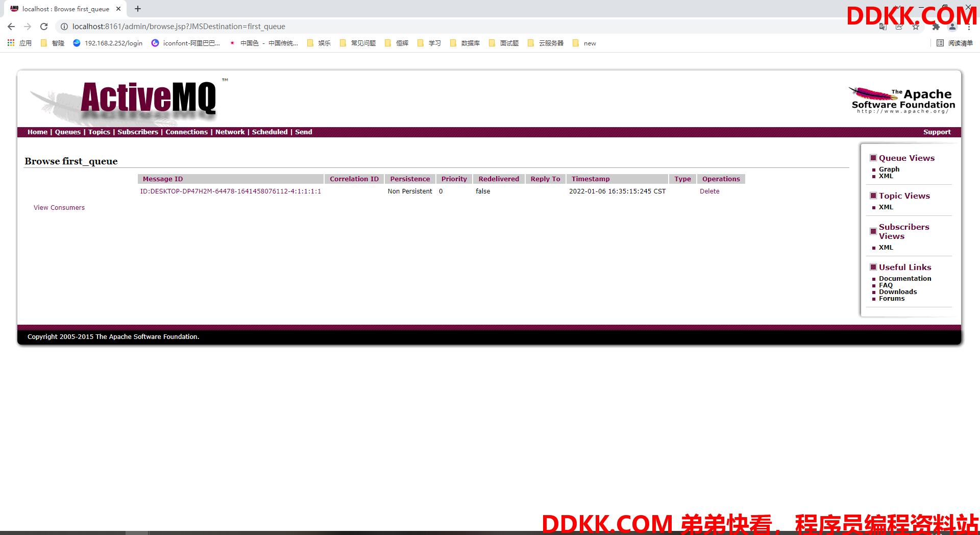View site information icon in address bar
Image resolution: width=980 pixels, height=535 pixels.
point(64,27)
